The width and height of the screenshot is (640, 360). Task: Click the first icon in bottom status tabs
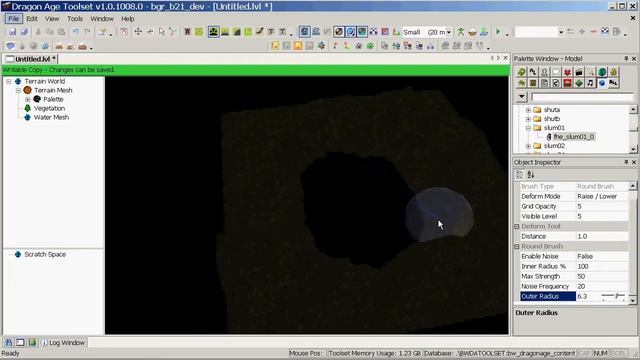coord(9,342)
